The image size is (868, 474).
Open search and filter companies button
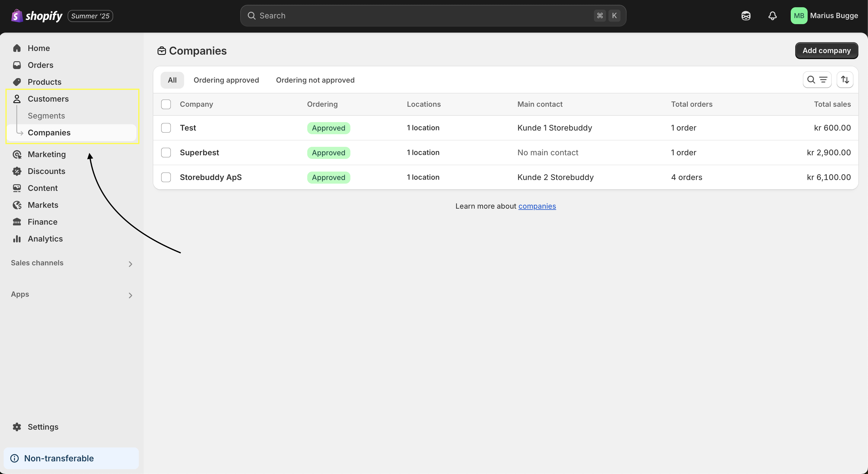(x=817, y=80)
